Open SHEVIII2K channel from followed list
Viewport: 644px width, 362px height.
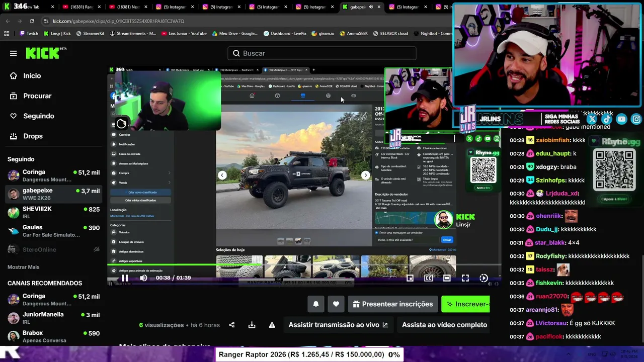click(53, 212)
